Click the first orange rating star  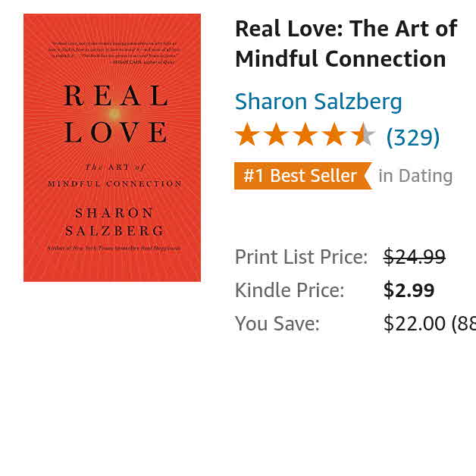point(247,136)
